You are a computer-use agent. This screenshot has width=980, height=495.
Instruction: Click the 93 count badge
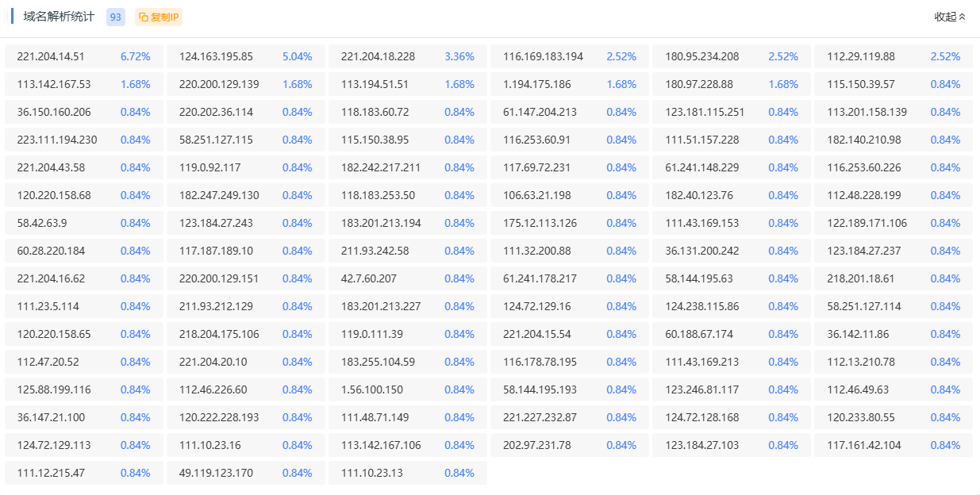116,17
